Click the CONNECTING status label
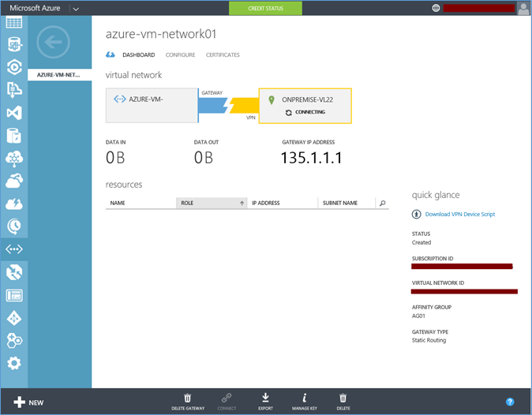Image resolution: width=532 pixels, height=415 pixels. point(310,112)
